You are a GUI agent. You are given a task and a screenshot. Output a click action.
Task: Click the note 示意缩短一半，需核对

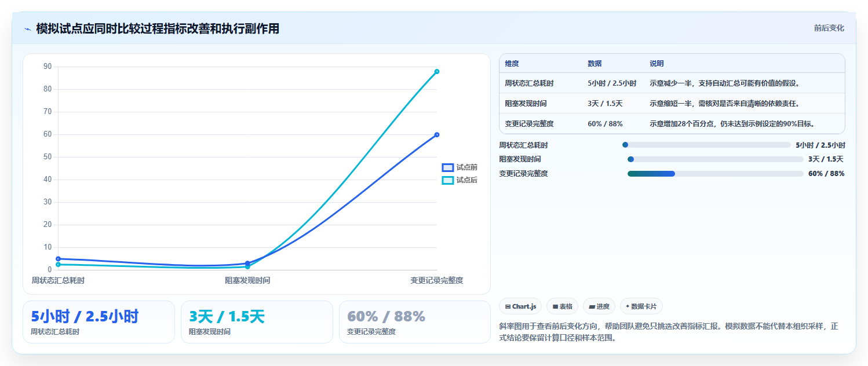pos(725,103)
